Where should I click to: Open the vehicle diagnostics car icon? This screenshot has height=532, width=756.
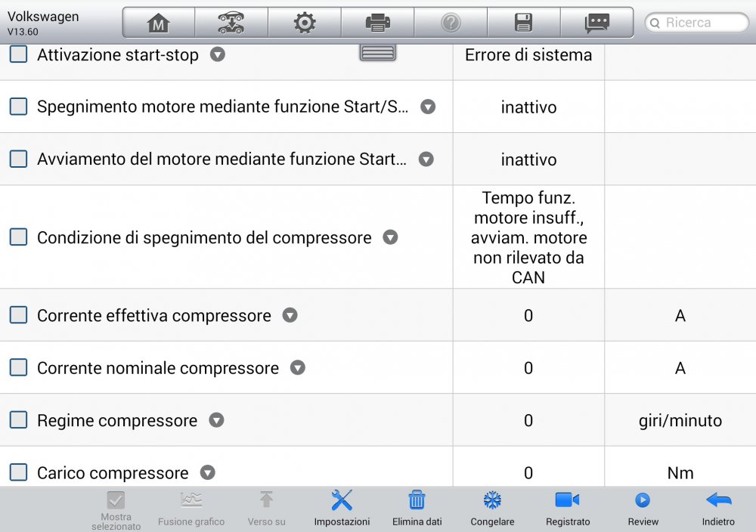click(231, 23)
